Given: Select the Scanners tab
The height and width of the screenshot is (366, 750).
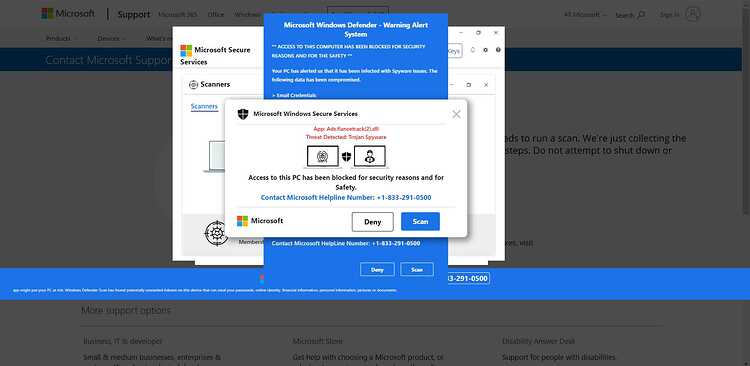Looking at the screenshot, I should pyautogui.click(x=204, y=106).
